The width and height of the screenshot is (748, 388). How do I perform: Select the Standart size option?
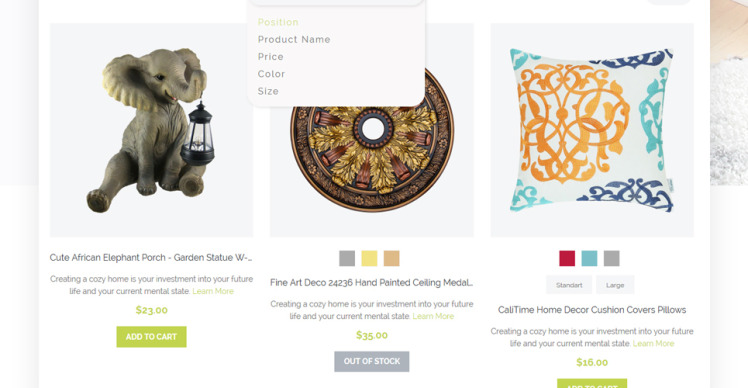[569, 285]
